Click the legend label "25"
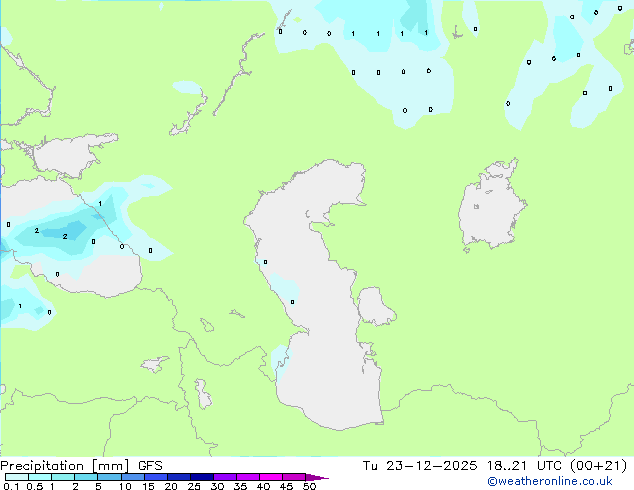634x490 pixels. [194, 486]
